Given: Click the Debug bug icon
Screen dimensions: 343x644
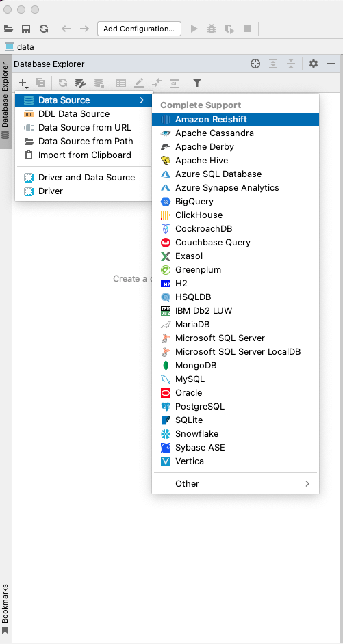Looking at the screenshot, I should tap(212, 29).
